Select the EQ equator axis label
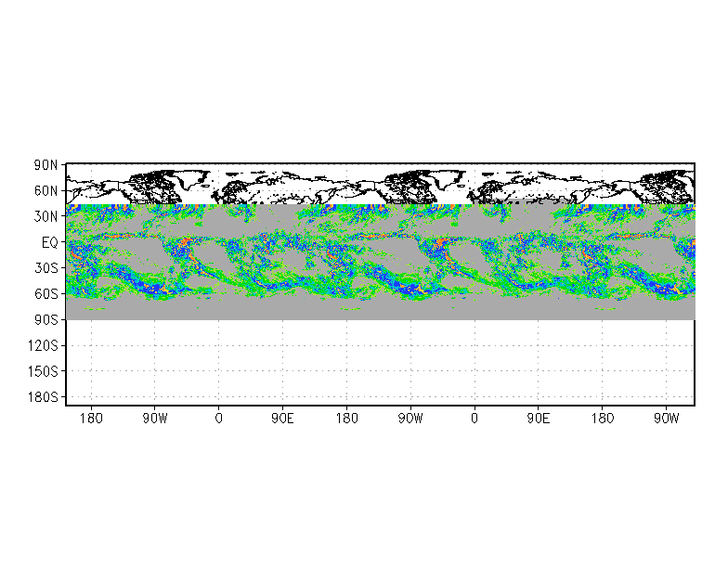Image resolution: width=728 pixels, height=568 pixels. [x=50, y=242]
